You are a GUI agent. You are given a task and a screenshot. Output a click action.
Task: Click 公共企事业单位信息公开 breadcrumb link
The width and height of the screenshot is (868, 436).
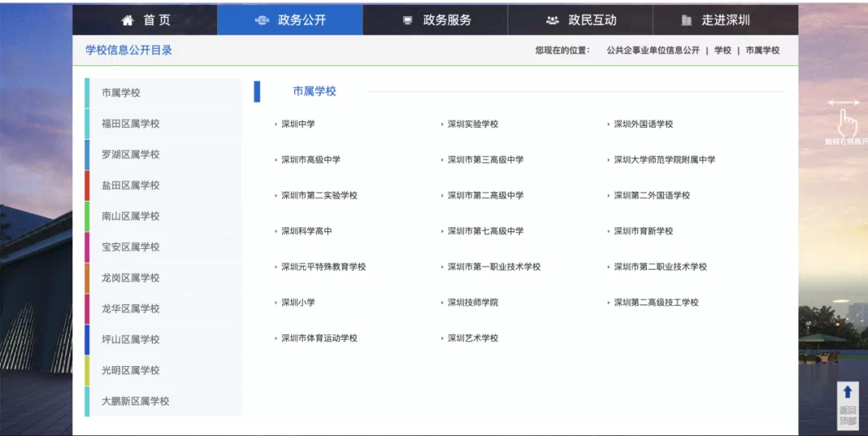click(x=653, y=51)
